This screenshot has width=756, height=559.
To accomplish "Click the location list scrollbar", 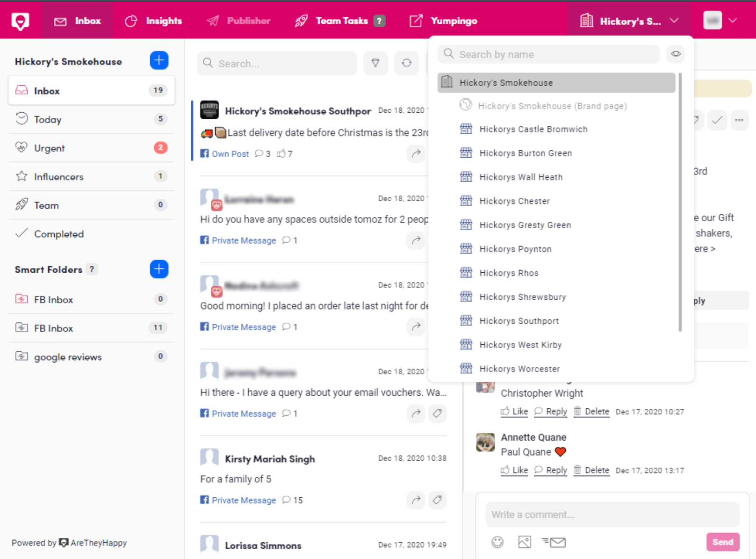I will point(680,202).
